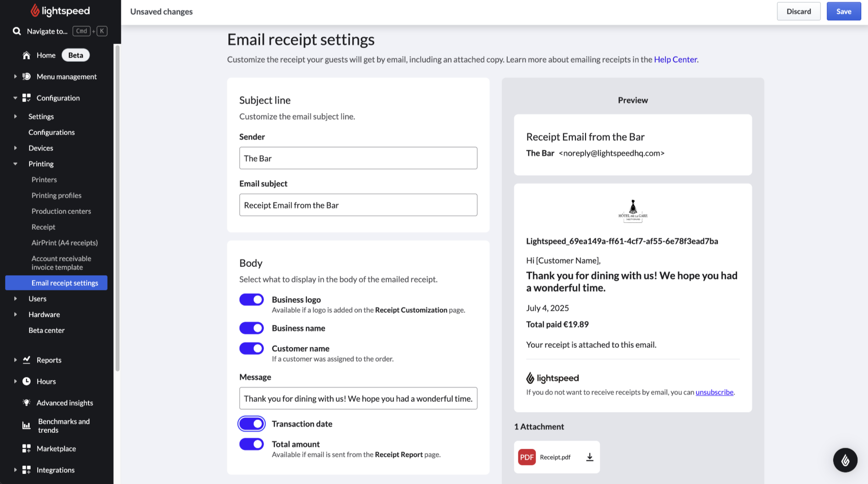
Task: Click the Hours clock icon
Action: 26,381
